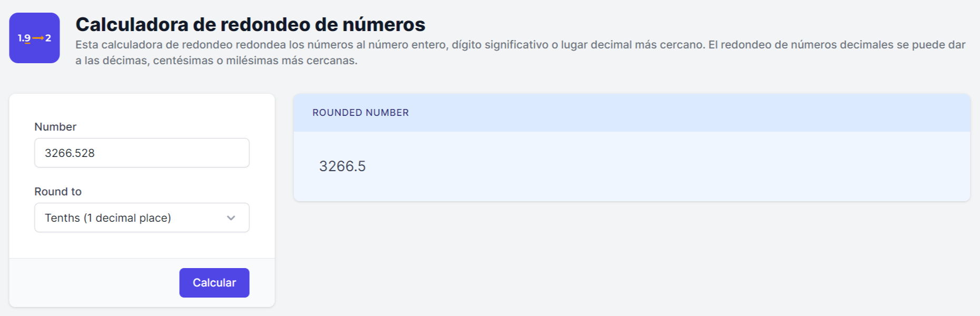This screenshot has height=316, width=980.
Task: Select the Tenths (1 decimal place) option text
Action: 108,218
